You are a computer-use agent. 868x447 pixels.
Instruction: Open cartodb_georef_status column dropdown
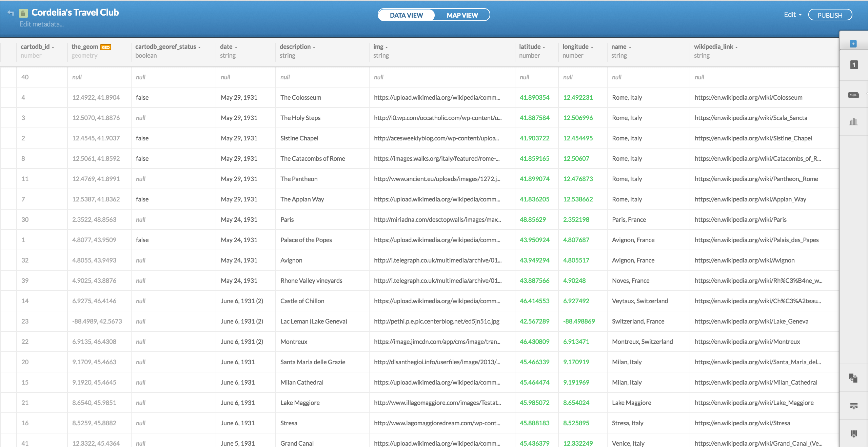click(199, 47)
